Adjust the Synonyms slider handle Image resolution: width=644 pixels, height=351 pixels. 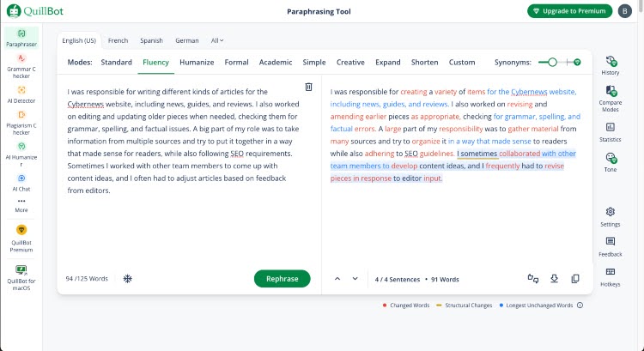(552, 63)
